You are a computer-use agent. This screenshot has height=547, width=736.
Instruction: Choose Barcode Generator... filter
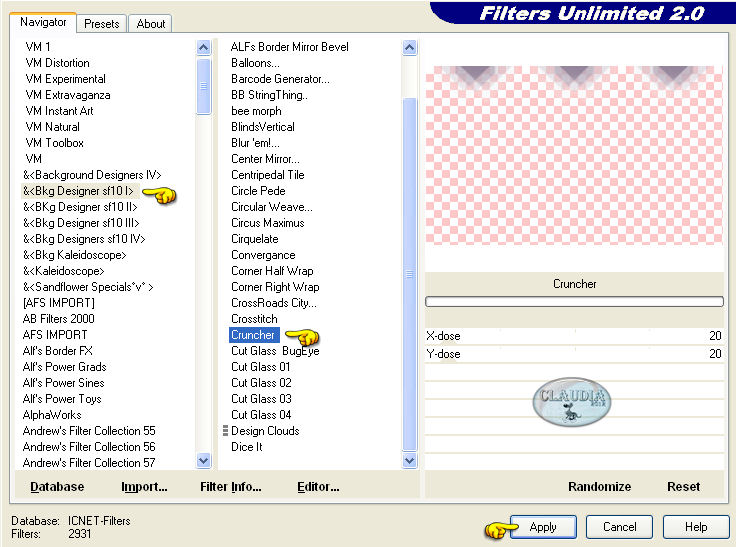pyautogui.click(x=280, y=79)
